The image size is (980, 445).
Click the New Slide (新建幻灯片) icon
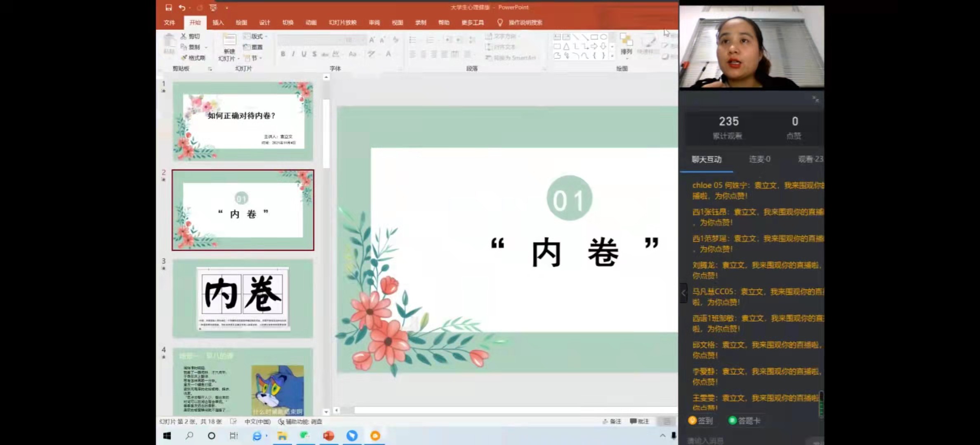pos(229,41)
